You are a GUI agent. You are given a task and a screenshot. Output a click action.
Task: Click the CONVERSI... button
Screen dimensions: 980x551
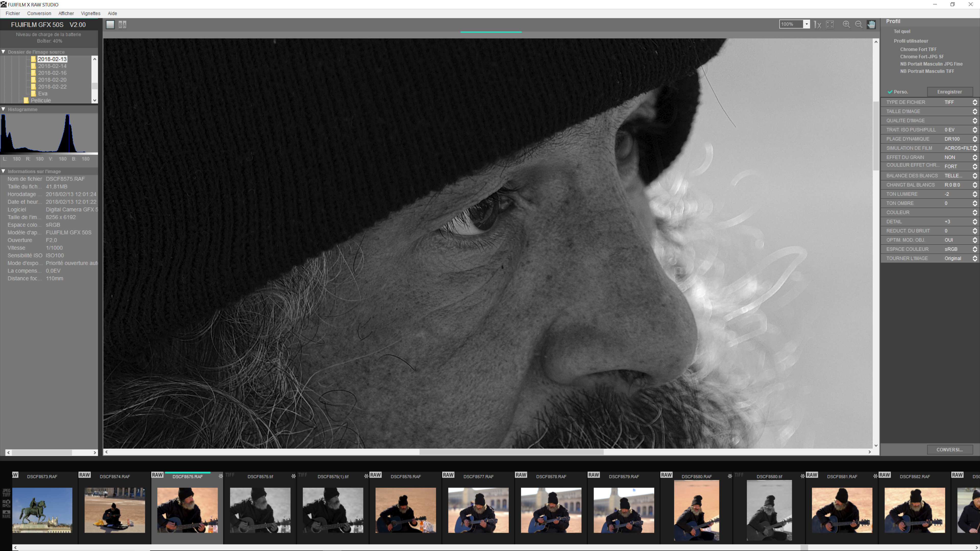949,449
